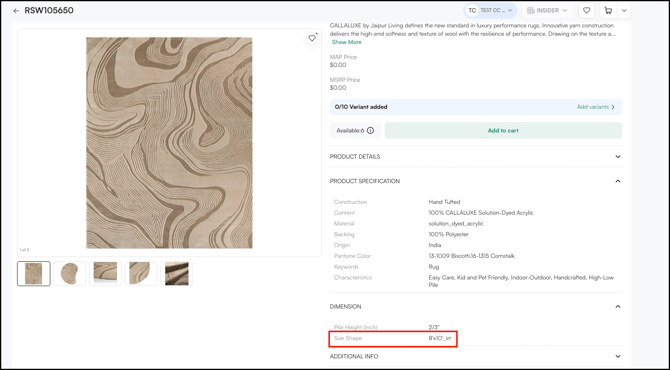670x370 pixels.
Task: Click Add variants link
Action: pyautogui.click(x=596, y=107)
